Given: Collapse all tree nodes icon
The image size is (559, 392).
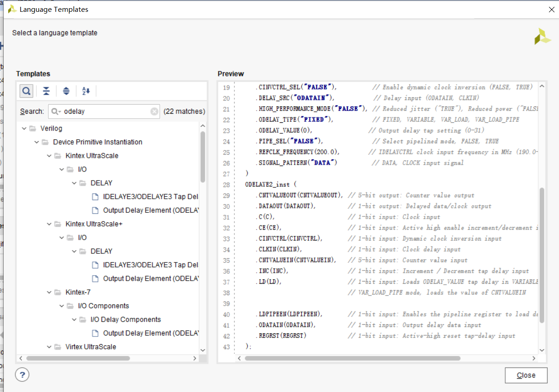Looking at the screenshot, I should (46, 90).
